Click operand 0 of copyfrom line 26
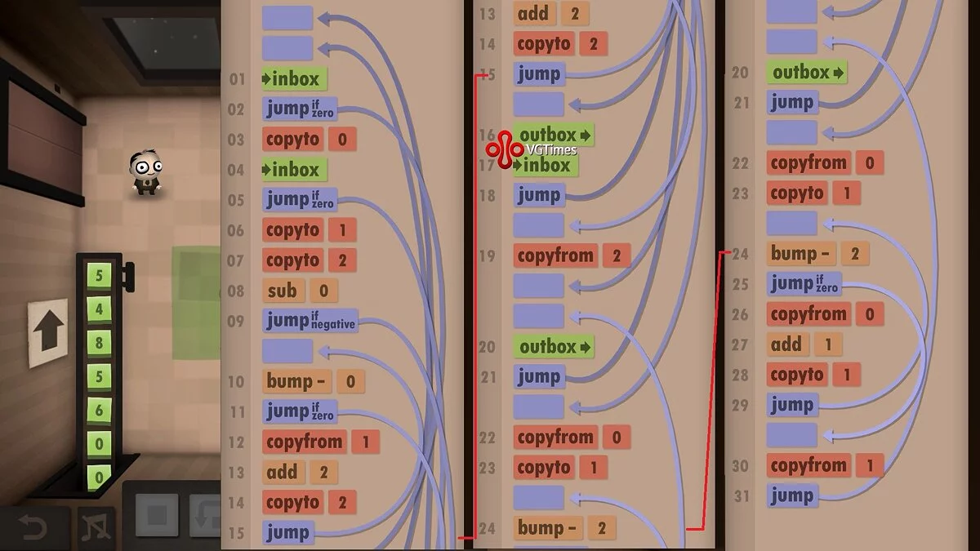980x551 pixels. pos(870,314)
